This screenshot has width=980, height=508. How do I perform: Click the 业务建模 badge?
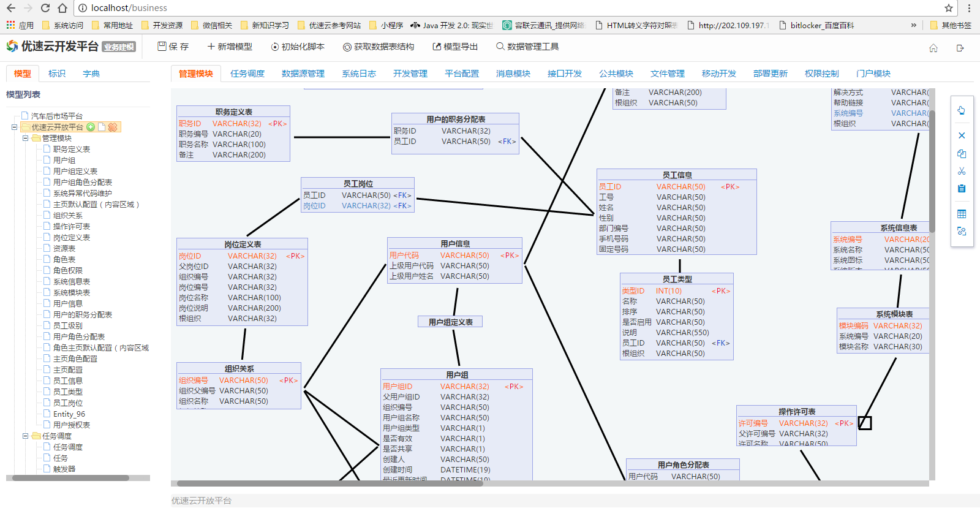[119, 47]
